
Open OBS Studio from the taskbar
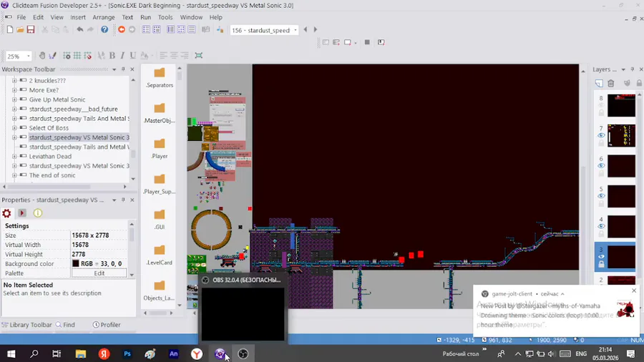pos(243,354)
